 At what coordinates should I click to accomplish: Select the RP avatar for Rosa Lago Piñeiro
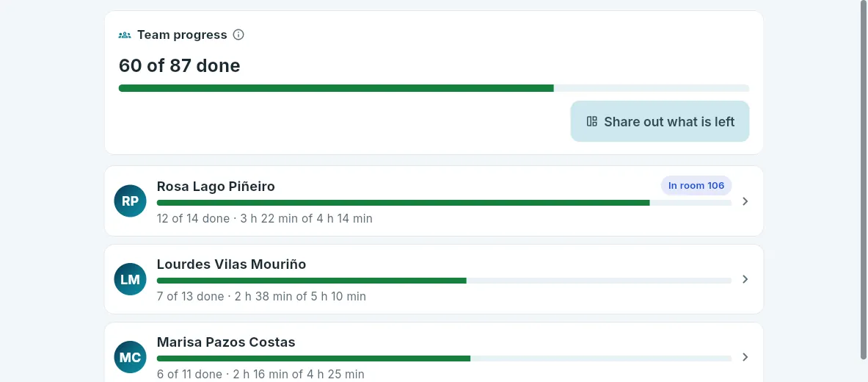coord(130,201)
